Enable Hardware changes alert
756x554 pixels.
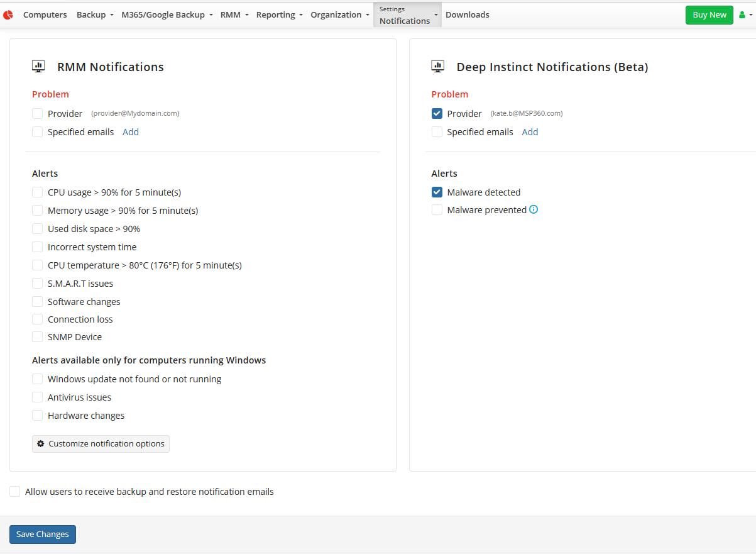click(x=38, y=416)
